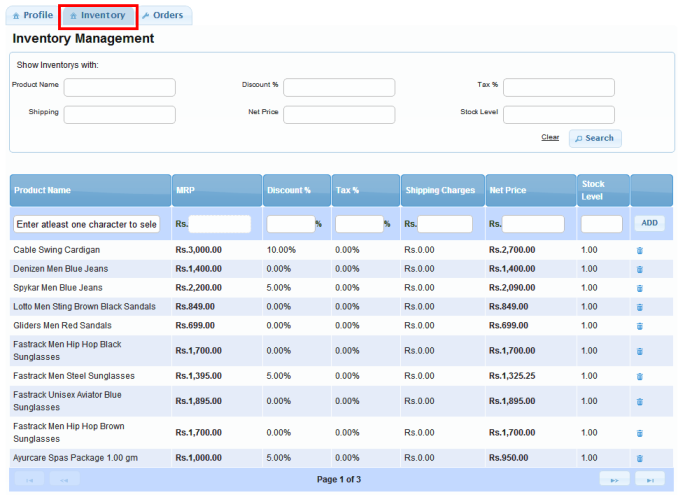Click the Search button
The image size is (678, 495).
click(x=595, y=138)
